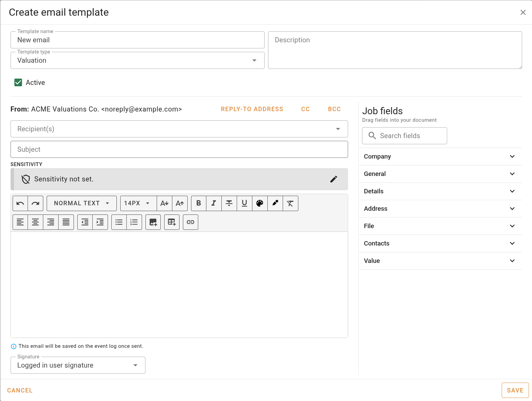Click the info icon beside event log note
Viewport: 532px width, 401px height.
click(14, 346)
